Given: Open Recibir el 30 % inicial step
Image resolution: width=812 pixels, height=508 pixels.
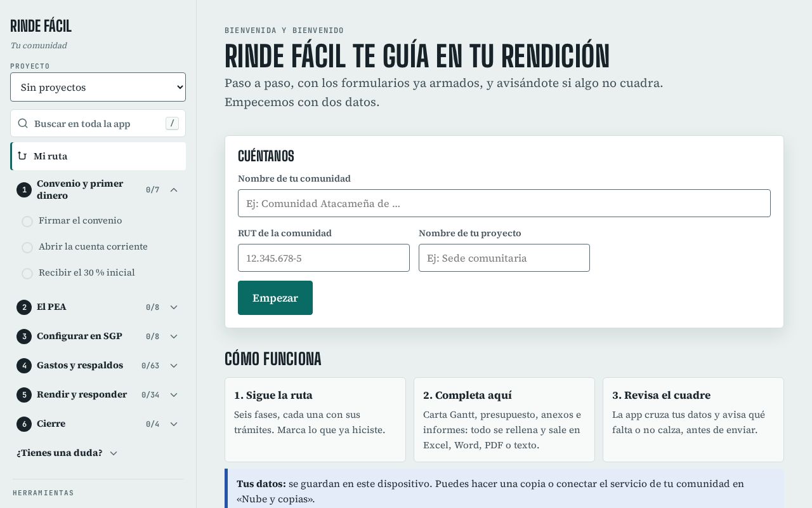Looking at the screenshot, I should (87, 272).
